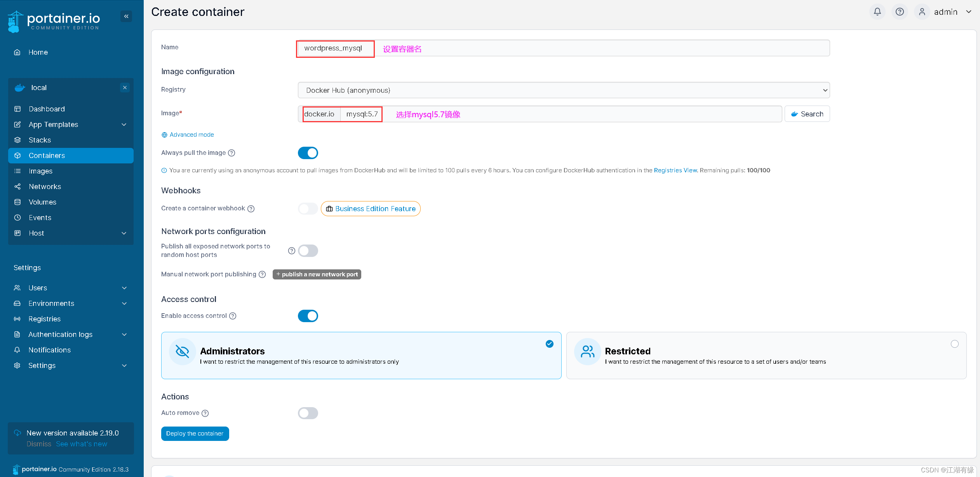This screenshot has width=980, height=477.
Task: Toggle Enable access control switch
Action: pos(308,315)
